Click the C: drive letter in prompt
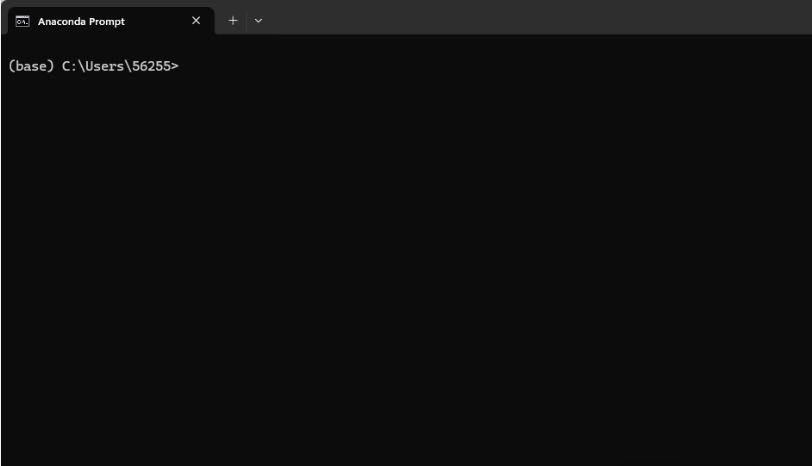Screen dimensions: 812x466 (69, 66)
